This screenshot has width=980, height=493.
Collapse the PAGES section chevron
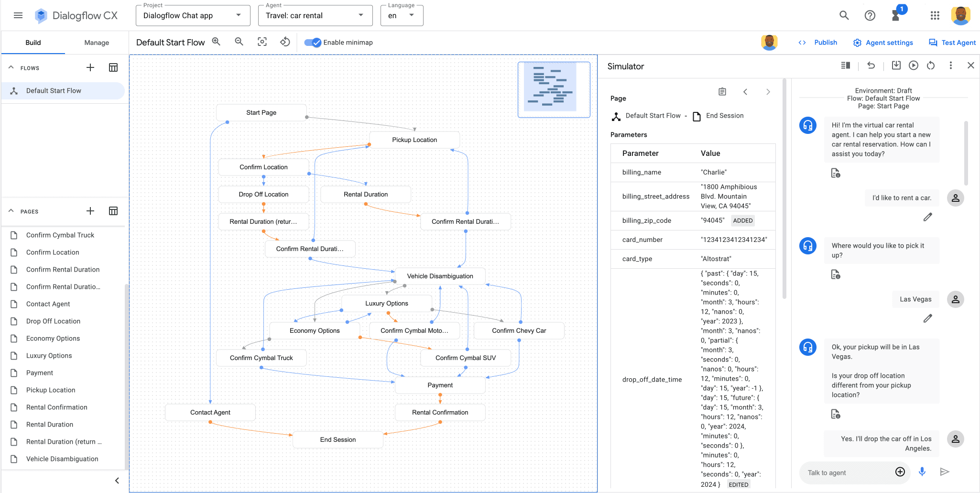click(x=11, y=211)
